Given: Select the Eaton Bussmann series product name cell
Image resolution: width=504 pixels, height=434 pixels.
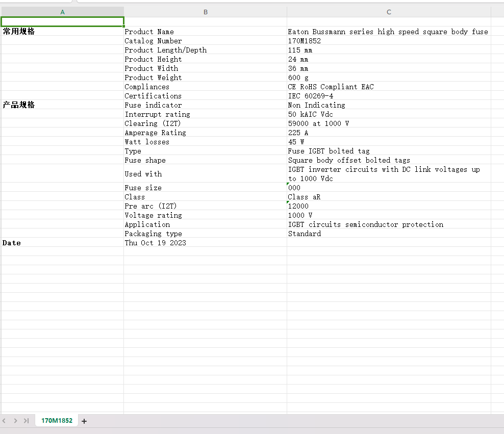Looking at the screenshot, I should click(x=389, y=32).
